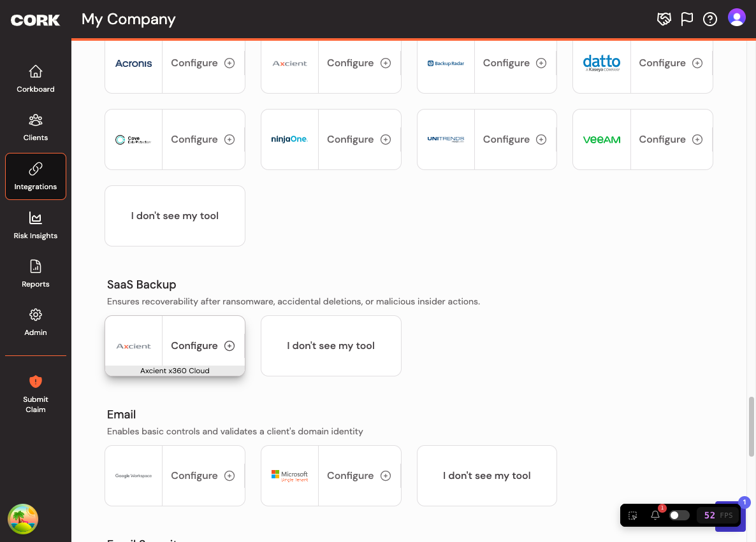Configure the Cove Data Protection integration
The image size is (756, 542).
194,139
